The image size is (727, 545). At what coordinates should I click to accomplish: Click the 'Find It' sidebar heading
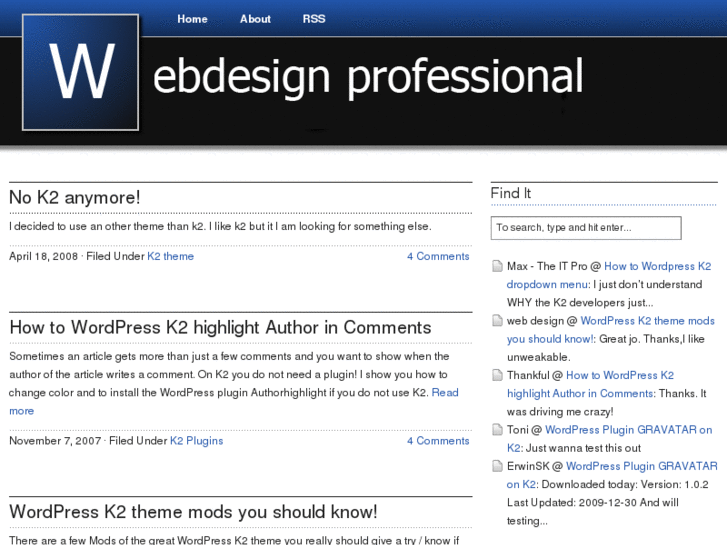pyautogui.click(x=510, y=193)
